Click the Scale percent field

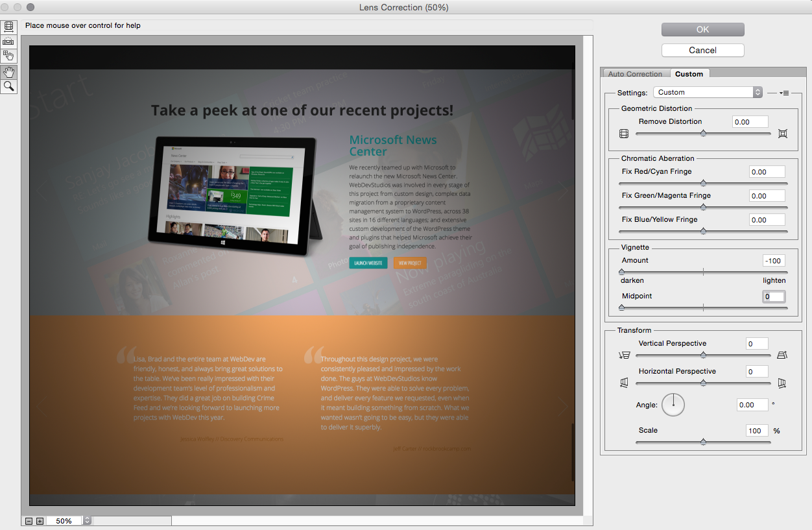pyautogui.click(x=757, y=431)
